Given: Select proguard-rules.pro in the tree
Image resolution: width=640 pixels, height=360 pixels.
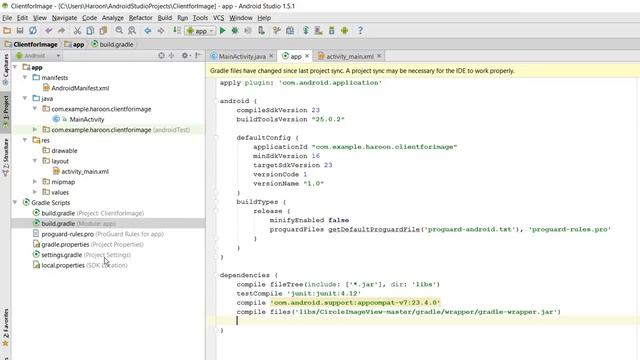Looking at the screenshot, I should click(x=98, y=234).
